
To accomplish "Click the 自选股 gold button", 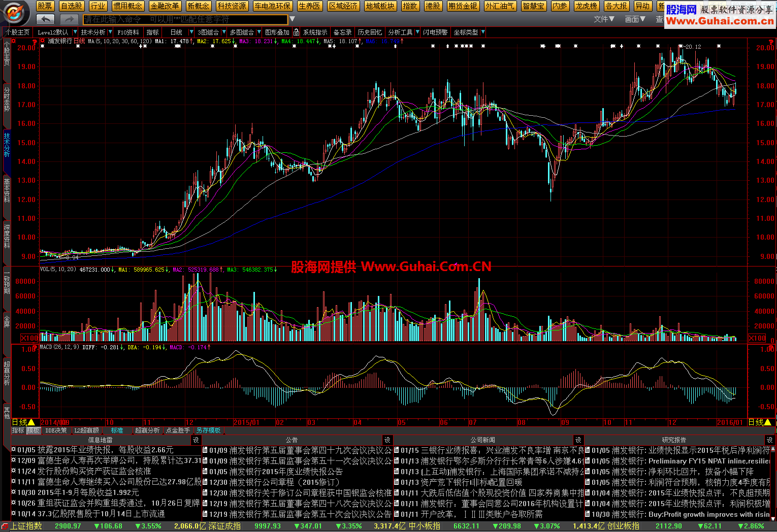I will tap(71, 6).
